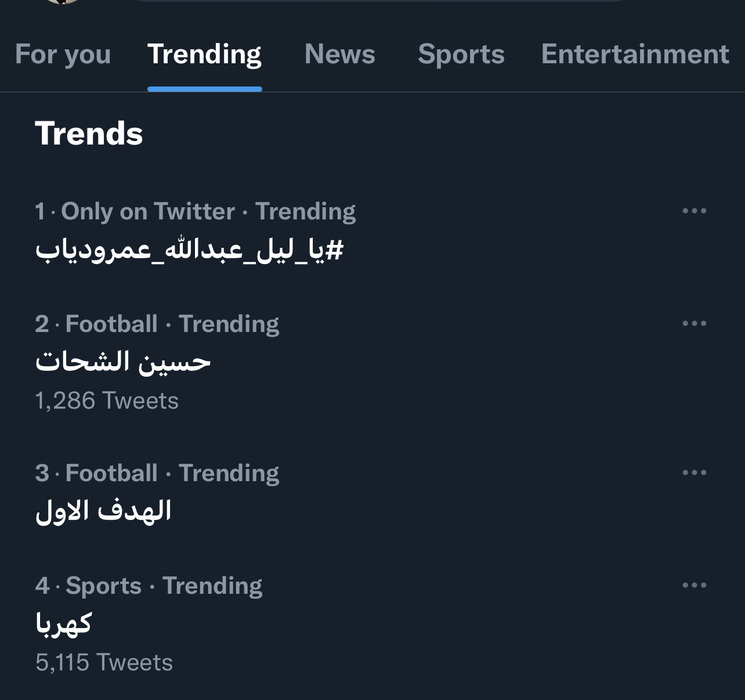Image resolution: width=745 pixels, height=700 pixels.
Task: Click the 4 · Sports · Trending label
Action: tap(149, 586)
